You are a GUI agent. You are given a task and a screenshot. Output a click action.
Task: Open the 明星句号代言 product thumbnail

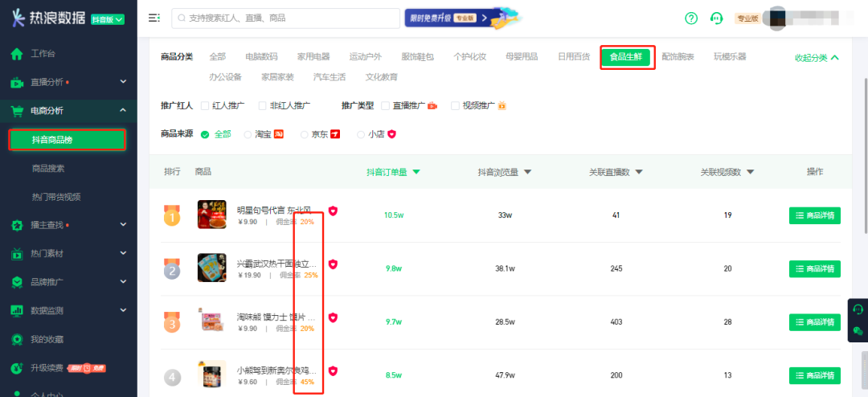(x=211, y=215)
